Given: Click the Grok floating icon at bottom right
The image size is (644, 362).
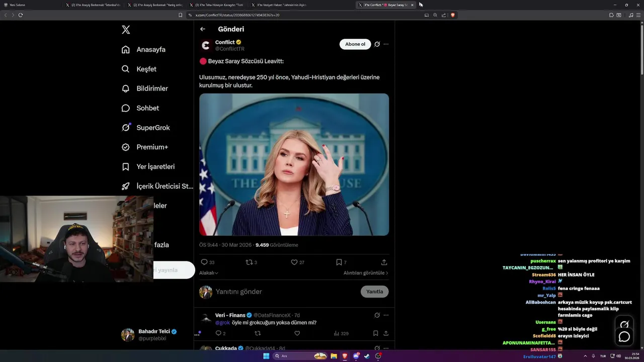Looking at the screenshot, I should pos(624,324).
